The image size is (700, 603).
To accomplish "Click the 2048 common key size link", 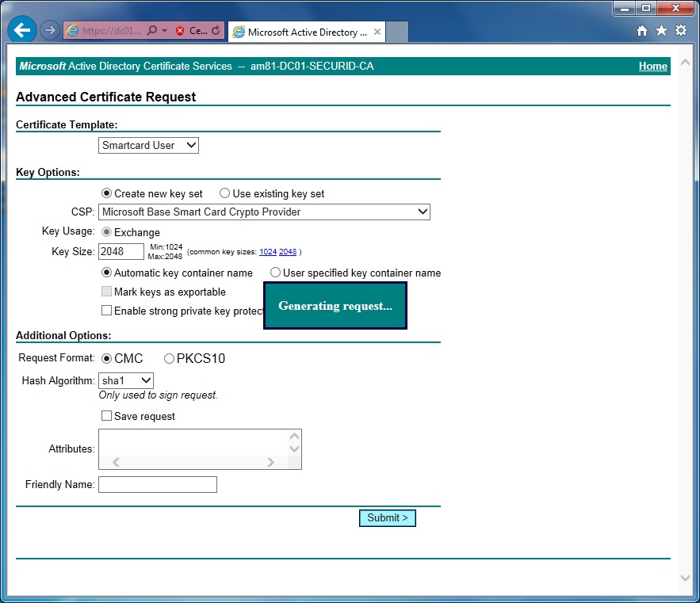I will click(286, 251).
